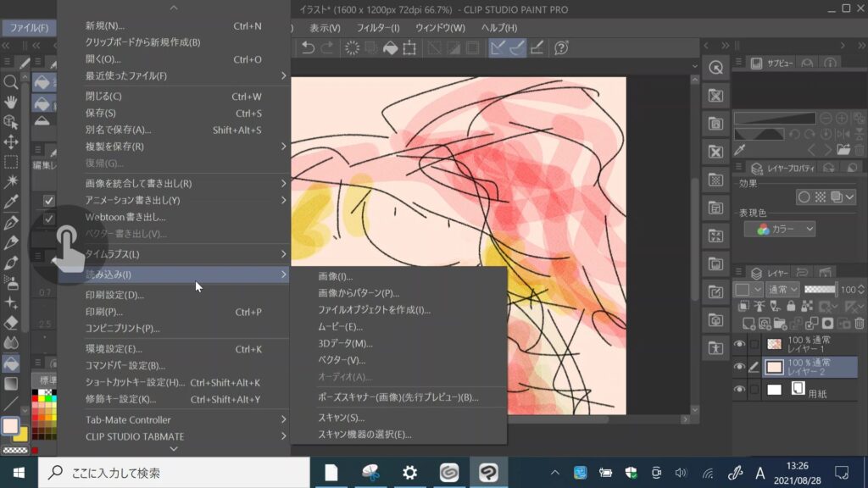Viewport: 868px width, 488px height.
Task: Hide the 用紙 paper layer eye icon
Action: tap(739, 390)
